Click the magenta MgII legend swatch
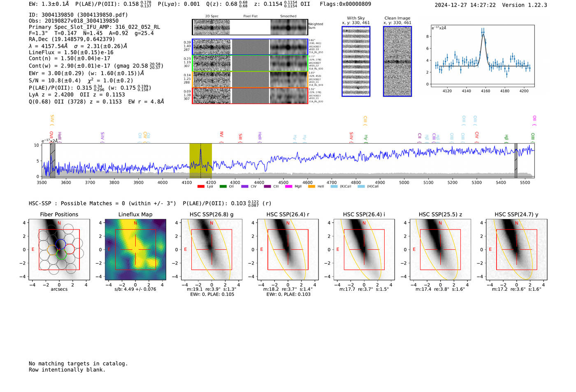Screen dimensions: 576x392 288,187
